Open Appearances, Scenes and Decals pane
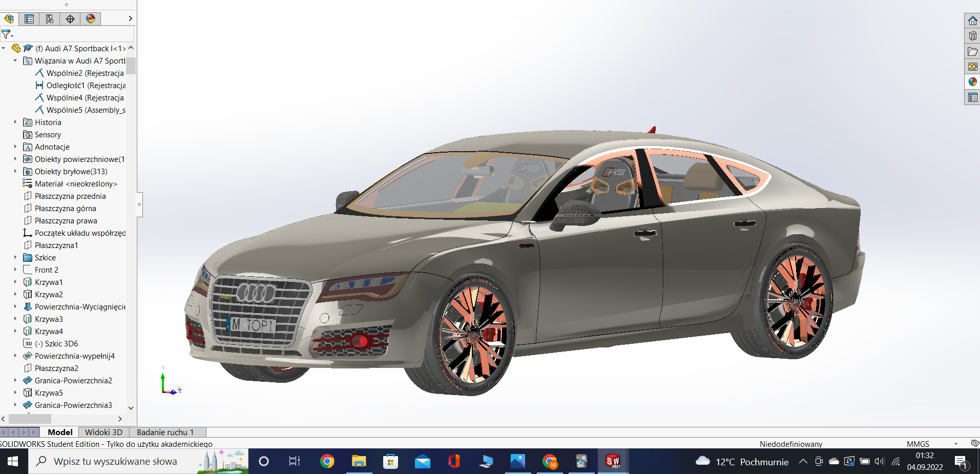Image resolution: width=980 pixels, height=474 pixels. click(972, 82)
